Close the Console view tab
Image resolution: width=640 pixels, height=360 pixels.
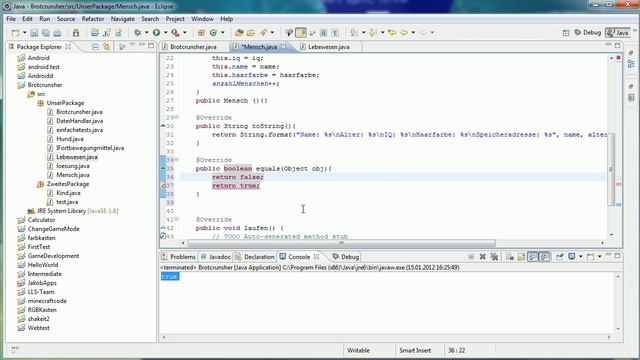(316, 257)
